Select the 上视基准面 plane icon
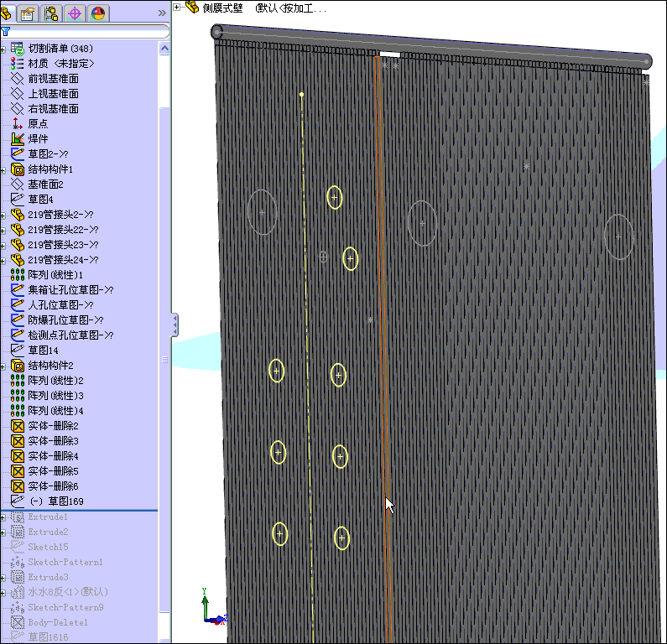The height and width of the screenshot is (644, 667). tap(18, 94)
